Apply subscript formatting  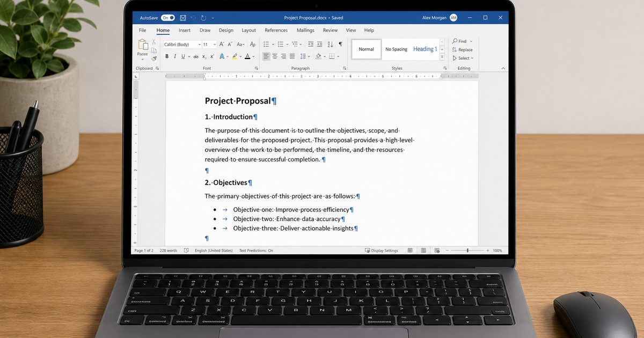[204, 56]
